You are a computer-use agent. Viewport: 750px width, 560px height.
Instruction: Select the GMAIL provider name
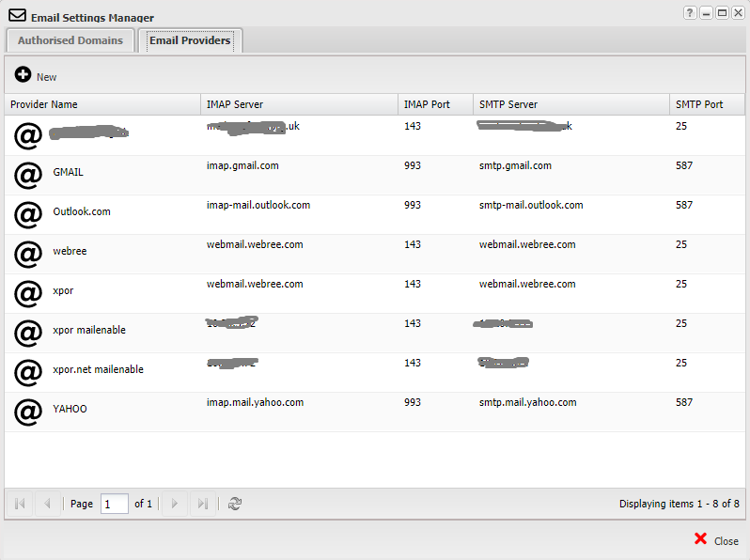[x=68, y=172]
